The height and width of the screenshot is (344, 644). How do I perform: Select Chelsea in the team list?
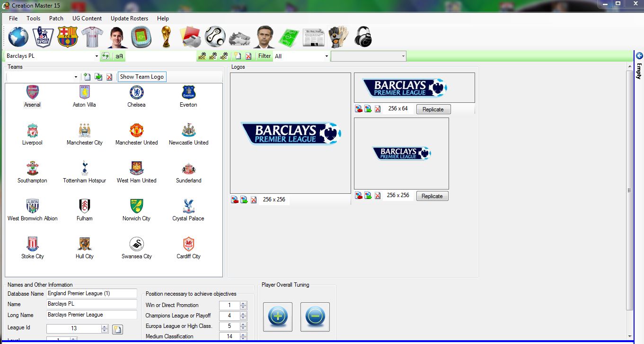(136, 97)
